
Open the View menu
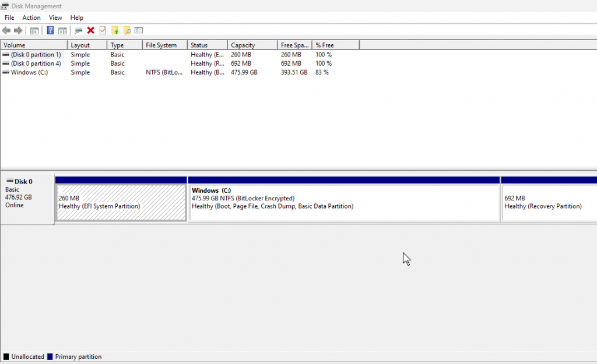click(x=55, y=17)
